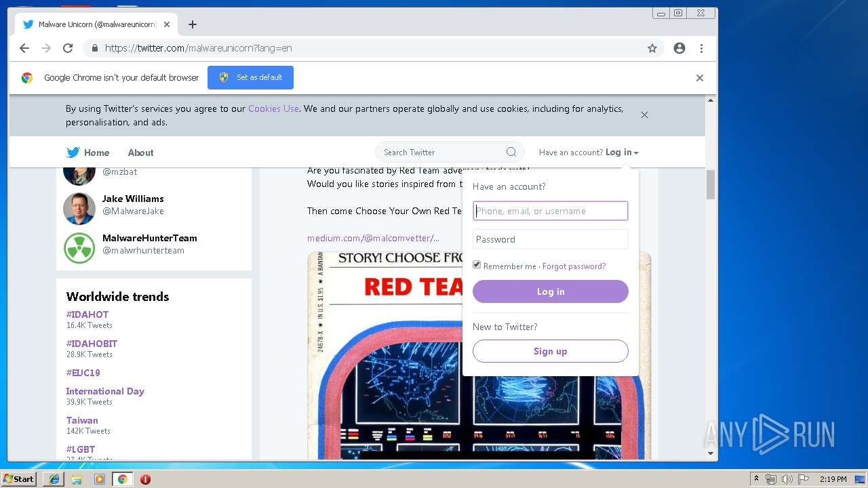Open the Cookies Use link
The image size is (868, 488).
coord(273,108)
